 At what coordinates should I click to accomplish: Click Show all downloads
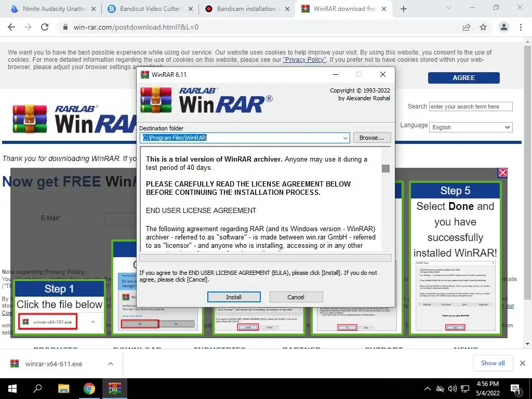(493, 363)
